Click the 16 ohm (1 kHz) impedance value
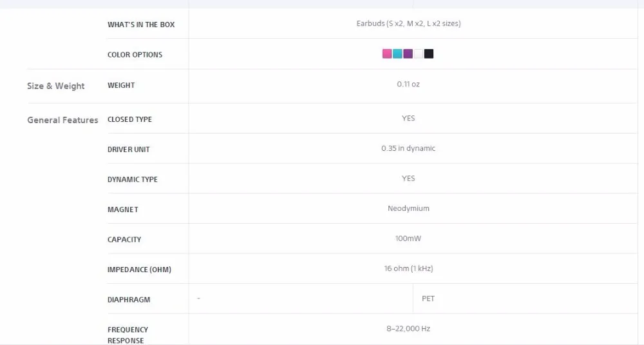Image resolution: width=644 pixels, height=345 pixels. tap(409, 268)
